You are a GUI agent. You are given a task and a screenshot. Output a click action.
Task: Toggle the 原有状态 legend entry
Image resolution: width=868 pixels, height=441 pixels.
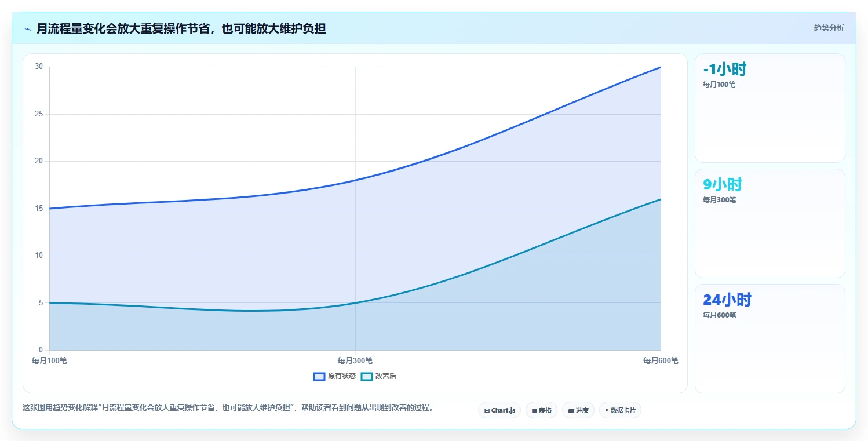(x=334, y=376)
